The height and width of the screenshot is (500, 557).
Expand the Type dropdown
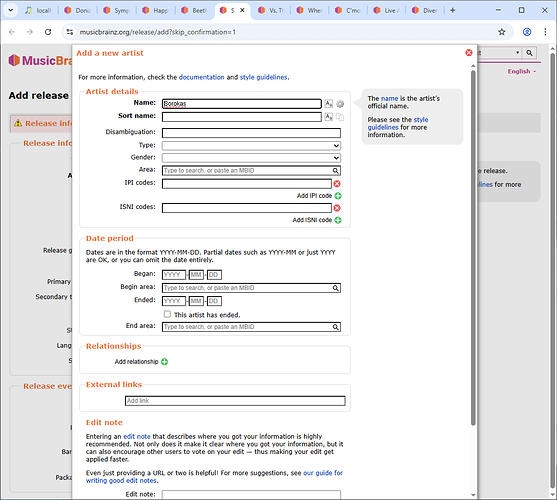point(251,146)
